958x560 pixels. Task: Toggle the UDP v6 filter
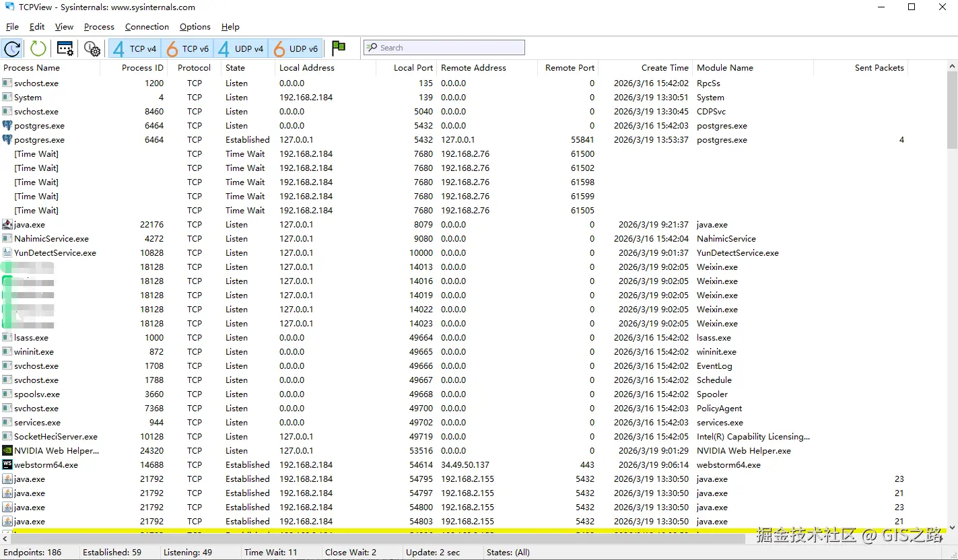coord(296,48)
